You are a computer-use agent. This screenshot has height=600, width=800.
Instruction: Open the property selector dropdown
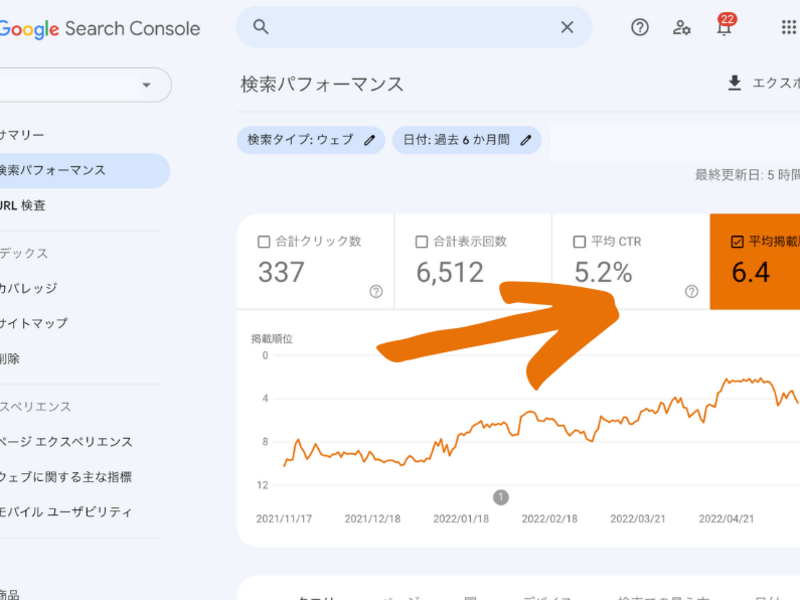pos(146,85)
